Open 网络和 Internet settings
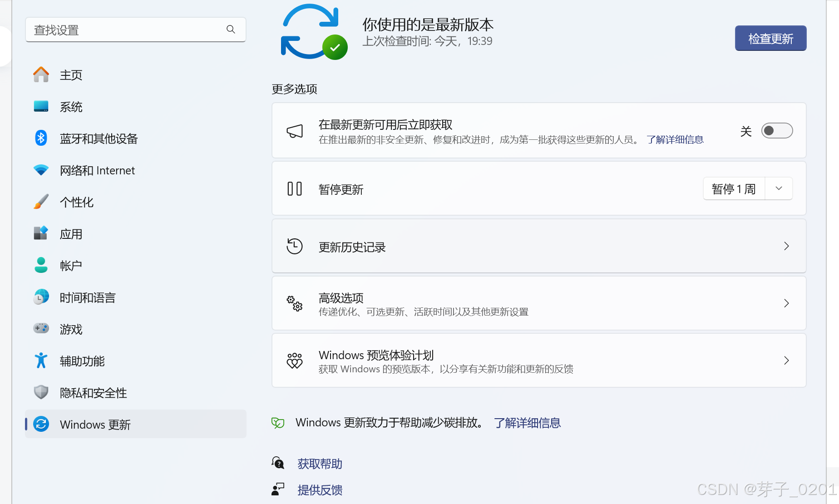 tap(136, 170)
